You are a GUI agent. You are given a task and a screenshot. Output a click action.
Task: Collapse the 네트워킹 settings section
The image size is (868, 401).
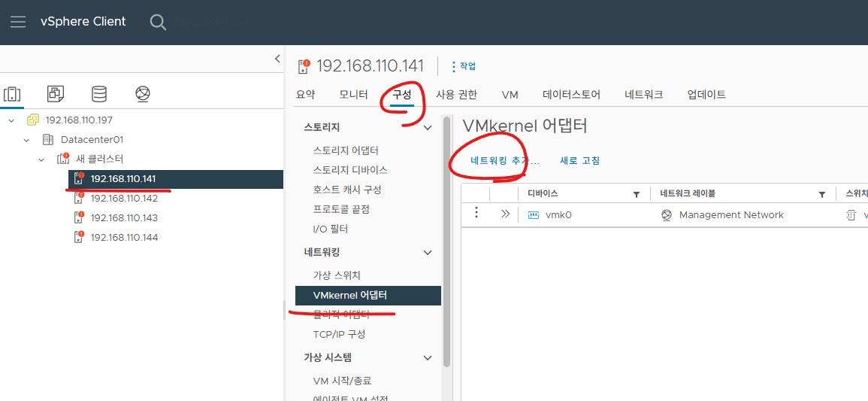[428, 253]
